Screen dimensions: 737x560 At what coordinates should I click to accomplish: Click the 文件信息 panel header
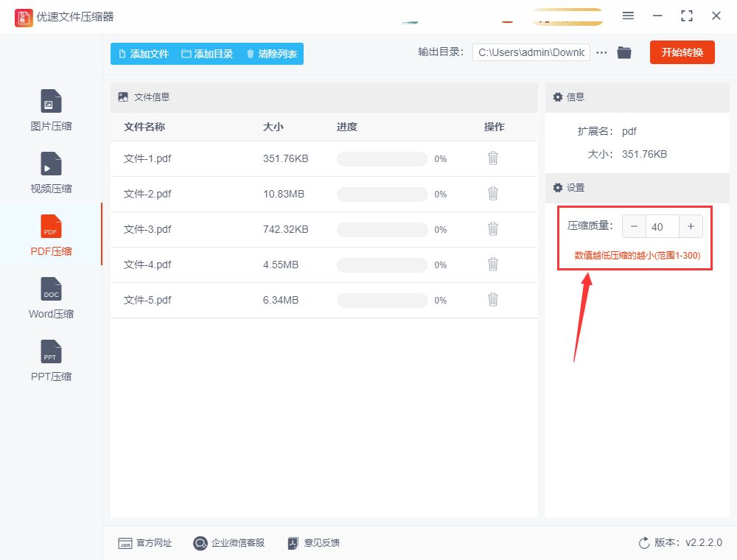pos(324,97)
